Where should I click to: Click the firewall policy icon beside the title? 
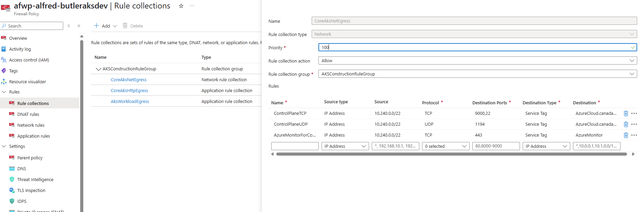pyautogui.click(x=6, y=8)
